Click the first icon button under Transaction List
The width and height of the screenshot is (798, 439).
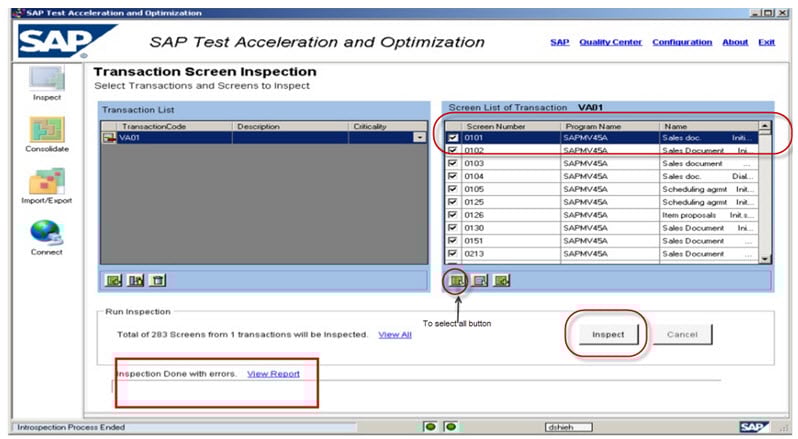pos(115,280)
